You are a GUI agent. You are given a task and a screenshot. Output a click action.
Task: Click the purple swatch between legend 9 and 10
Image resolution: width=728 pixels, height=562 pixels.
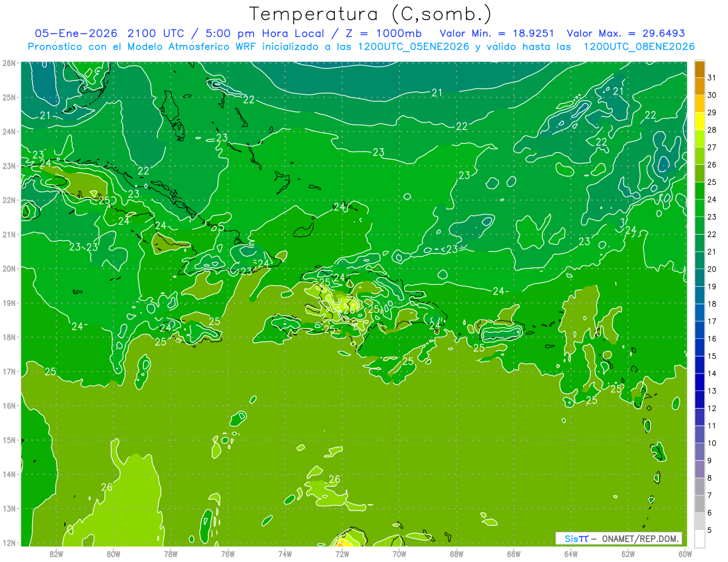pyautogui.click(x=699, y=452)
